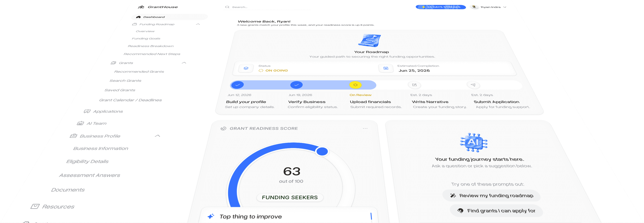Click the On Review status text
This screenshot has width=644, height=223.
(x=360, y=95)
